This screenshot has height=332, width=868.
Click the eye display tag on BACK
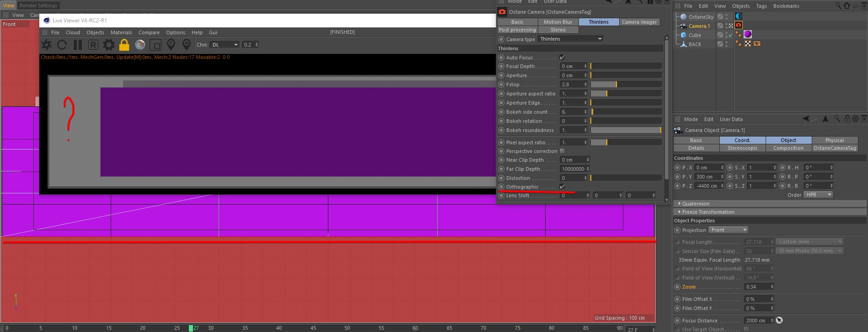click(x=757, y=44)
